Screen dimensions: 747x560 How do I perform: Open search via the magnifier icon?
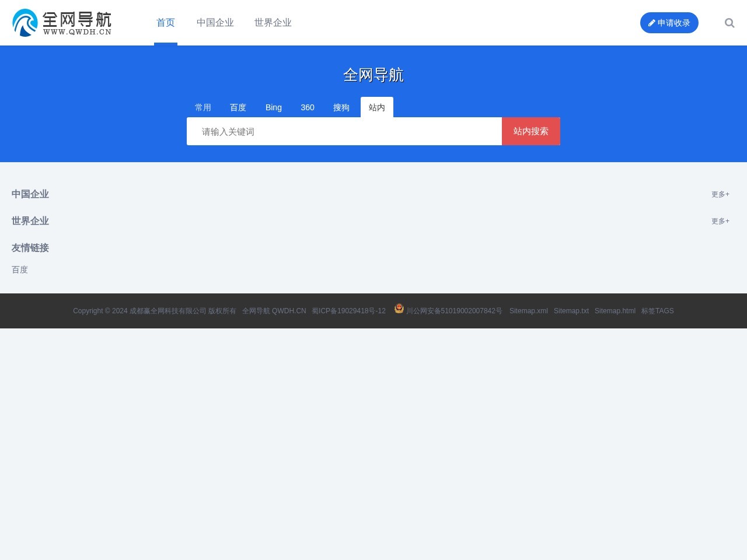[x=729, y=23]
